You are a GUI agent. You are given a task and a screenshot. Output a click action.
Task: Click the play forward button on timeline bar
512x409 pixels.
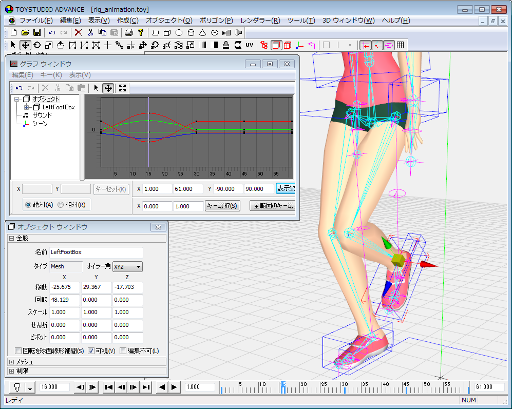tap(174, 387)
